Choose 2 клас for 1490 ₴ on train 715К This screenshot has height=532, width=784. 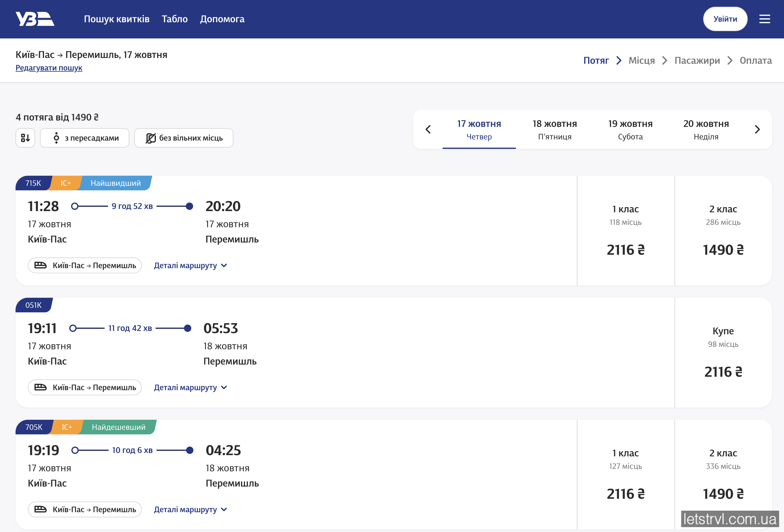[723, 231]
